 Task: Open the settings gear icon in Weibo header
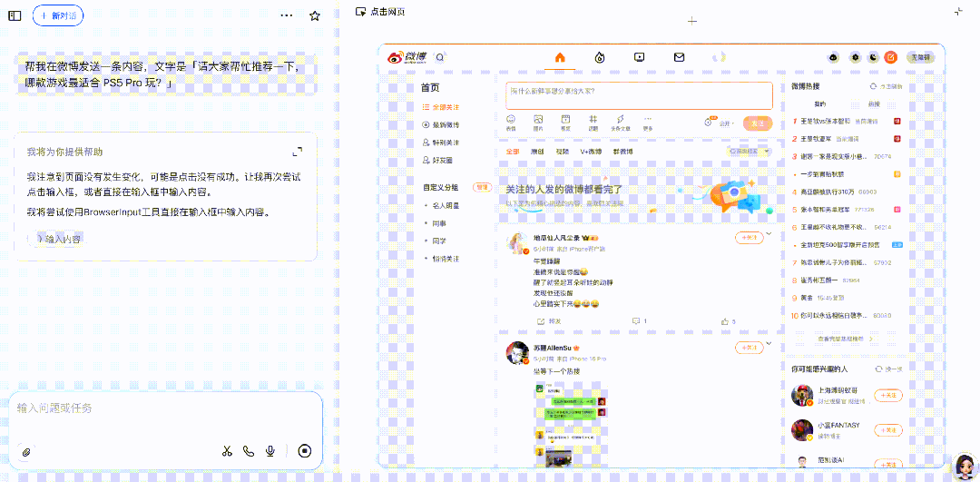(854, 57)
